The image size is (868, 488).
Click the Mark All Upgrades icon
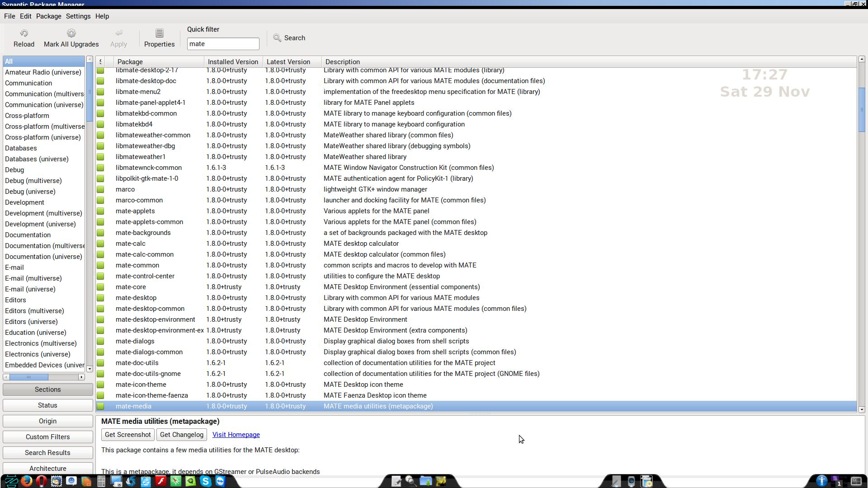[71, 33]
